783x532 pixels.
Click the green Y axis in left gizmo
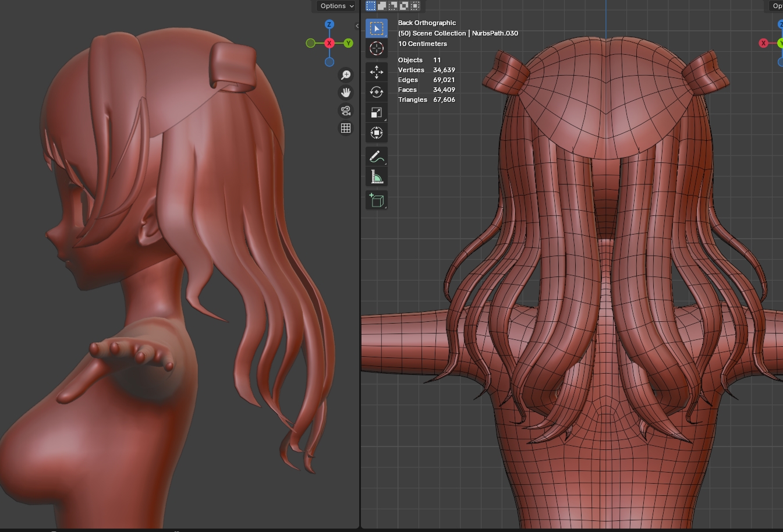point(348,43)
